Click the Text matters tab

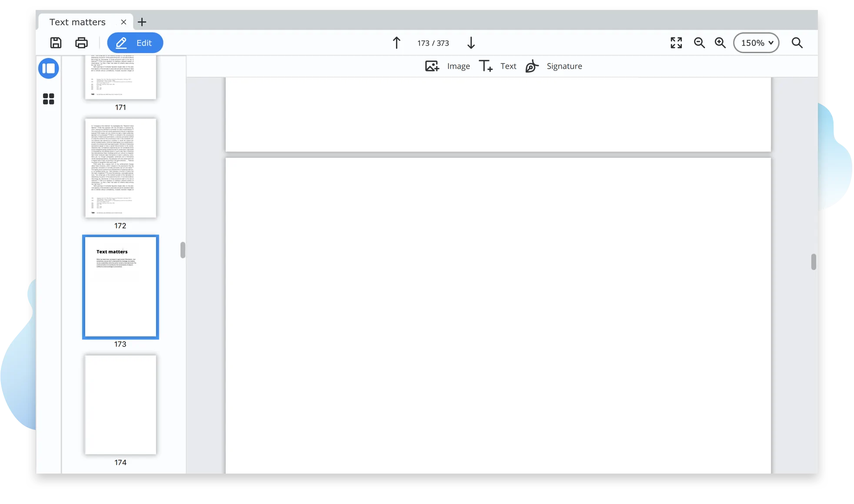click(77, 22)
